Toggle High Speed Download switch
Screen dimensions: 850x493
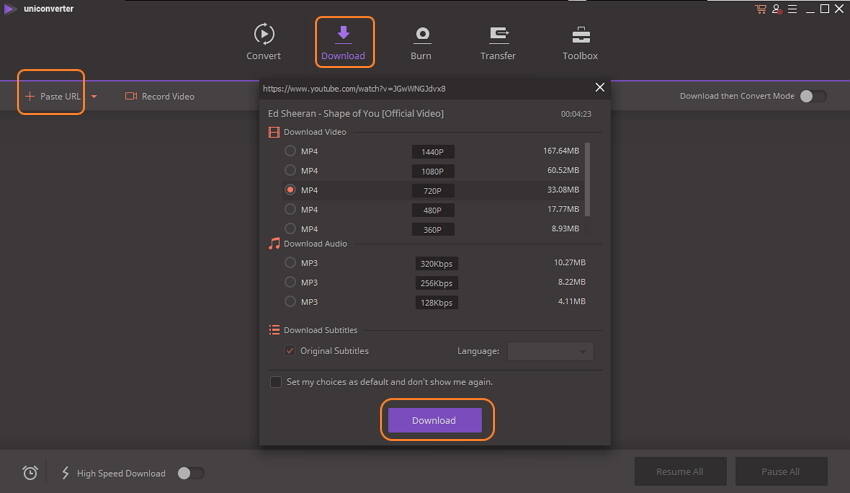(x=191, y=473)
